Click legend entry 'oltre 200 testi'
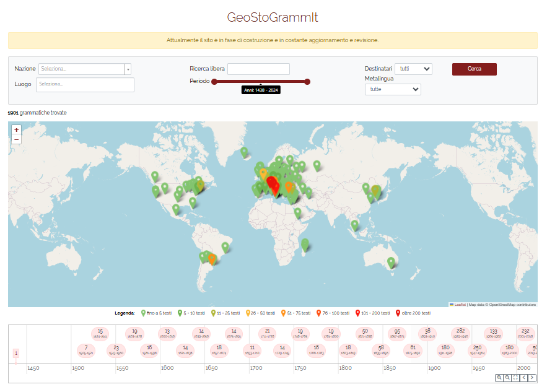 pyautogui.click(x=413, y=313)
